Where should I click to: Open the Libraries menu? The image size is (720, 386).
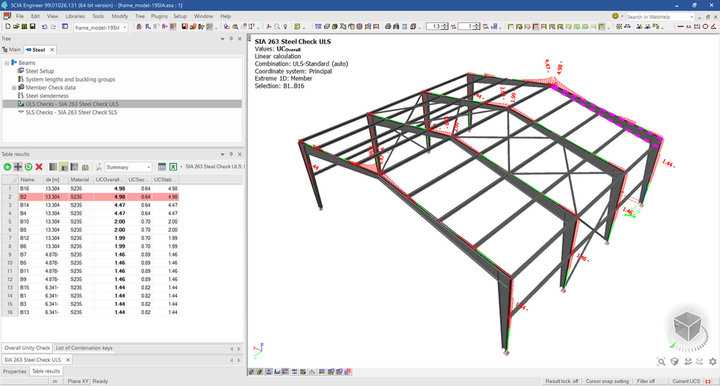point(75,16)
